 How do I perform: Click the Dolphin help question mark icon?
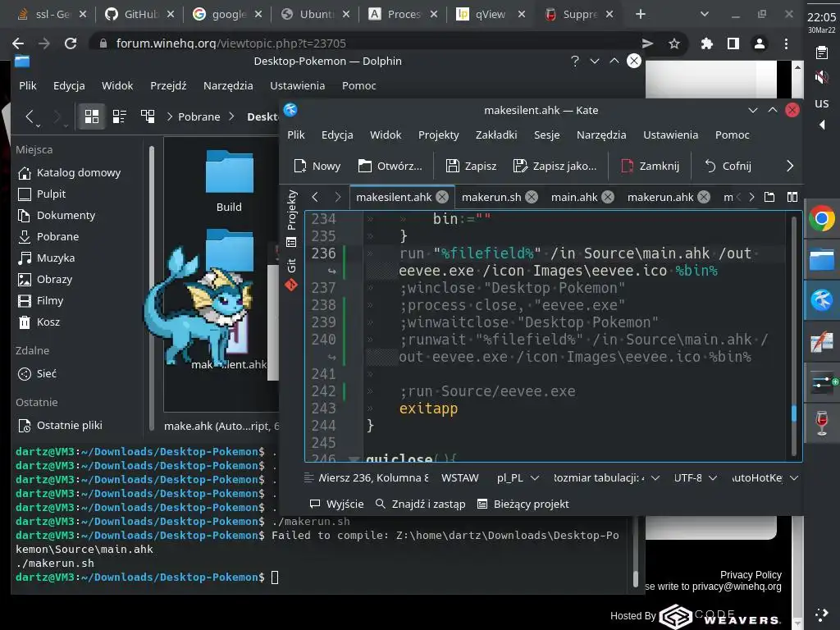point(575,61)
